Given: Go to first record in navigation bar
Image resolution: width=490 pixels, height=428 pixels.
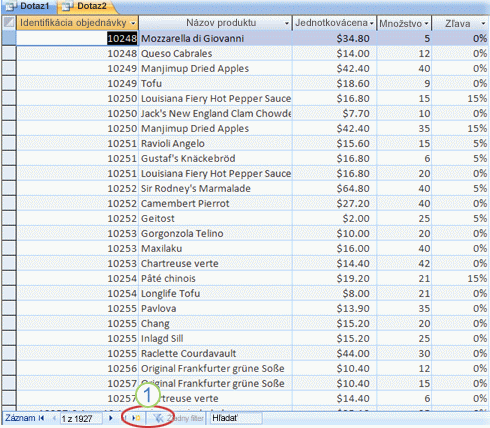Looking at the screenshot, I should click(x=42, y=418).
